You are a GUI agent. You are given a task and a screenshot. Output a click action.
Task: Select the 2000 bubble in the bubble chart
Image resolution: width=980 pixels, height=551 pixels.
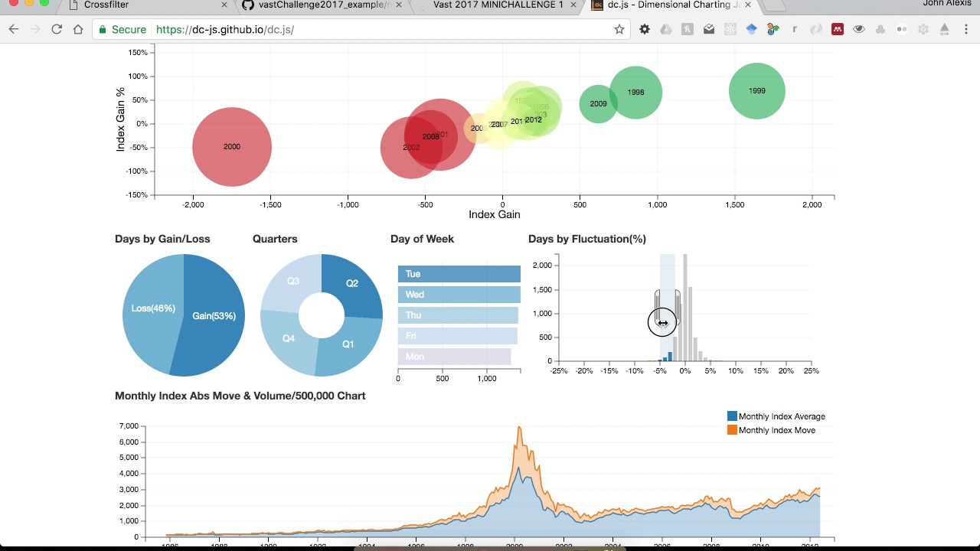[231, 146]
